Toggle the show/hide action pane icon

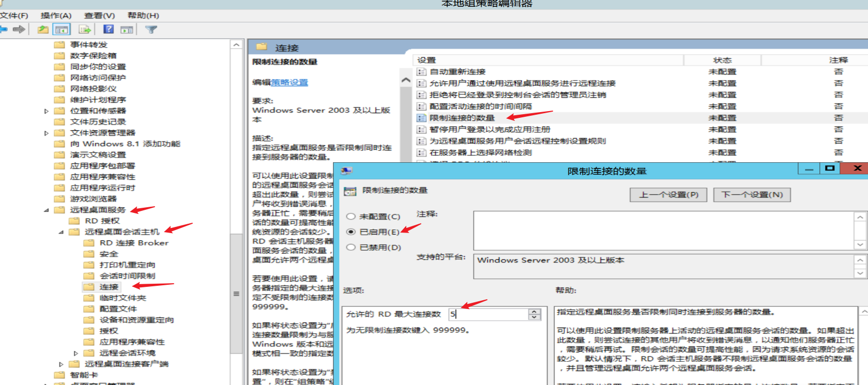tap(127, 29)
